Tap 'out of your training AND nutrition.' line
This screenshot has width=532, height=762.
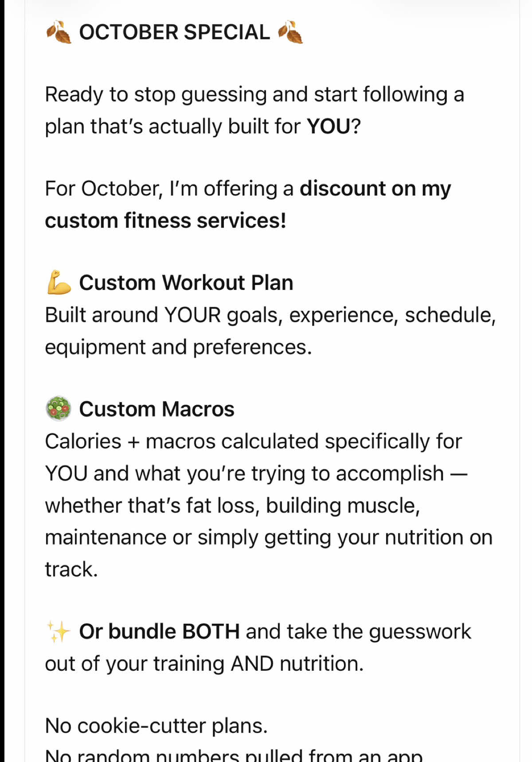(204, 664)
